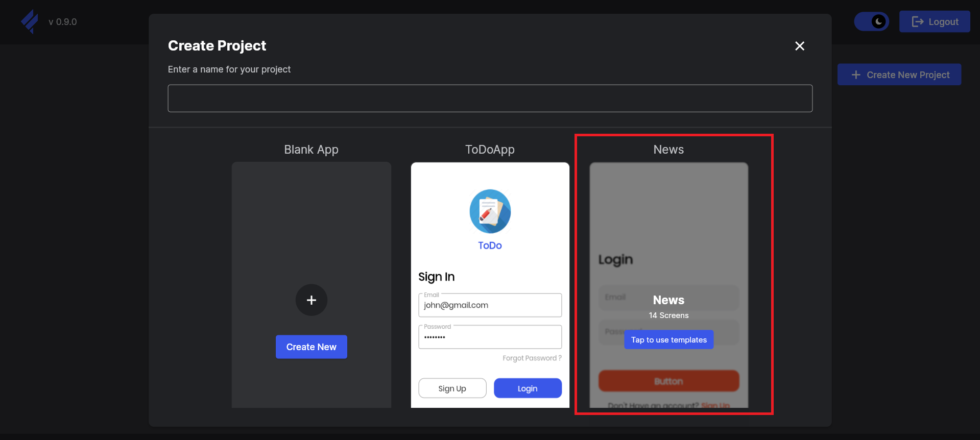980x440 pixels.
Task: Close the Create Project dialog
Action: (x=799, y=46)
